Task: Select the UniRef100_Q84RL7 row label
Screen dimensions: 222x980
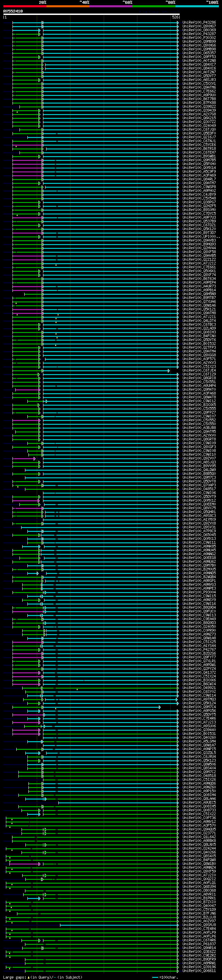Action: [199, 180]
